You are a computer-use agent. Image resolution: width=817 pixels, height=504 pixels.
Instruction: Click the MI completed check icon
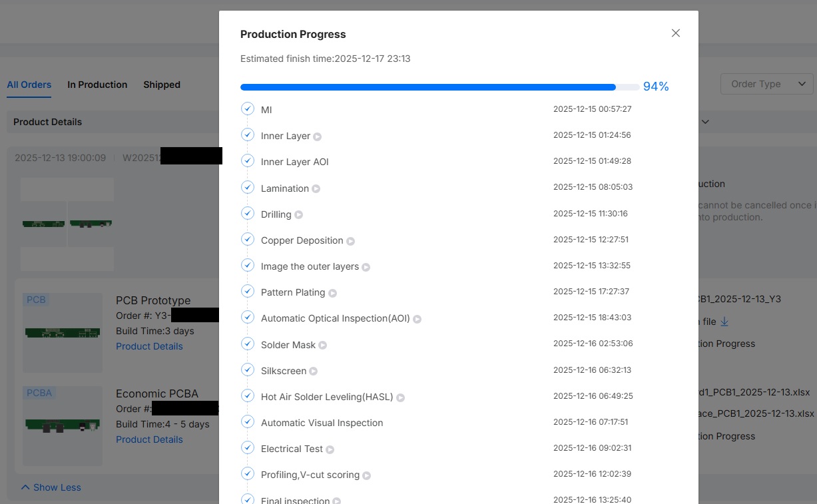tap(248, 109)
